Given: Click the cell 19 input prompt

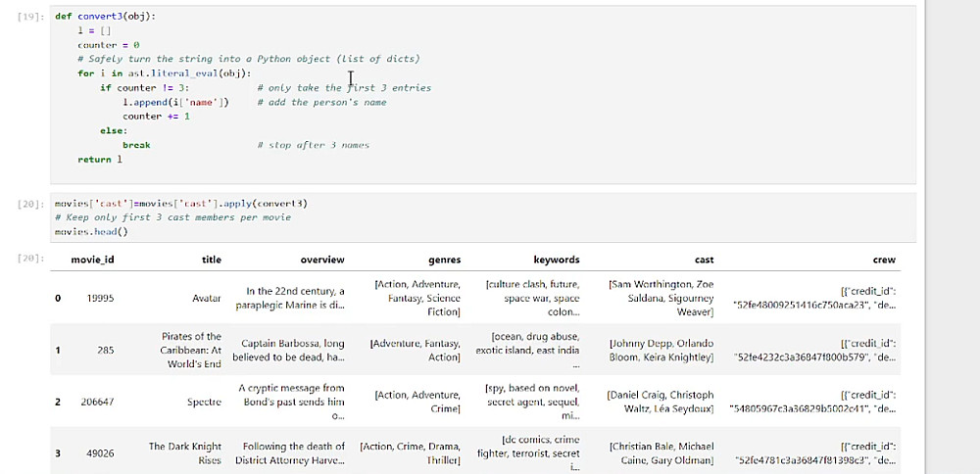Looking at the screenshot, I should (x=31, y=17).
